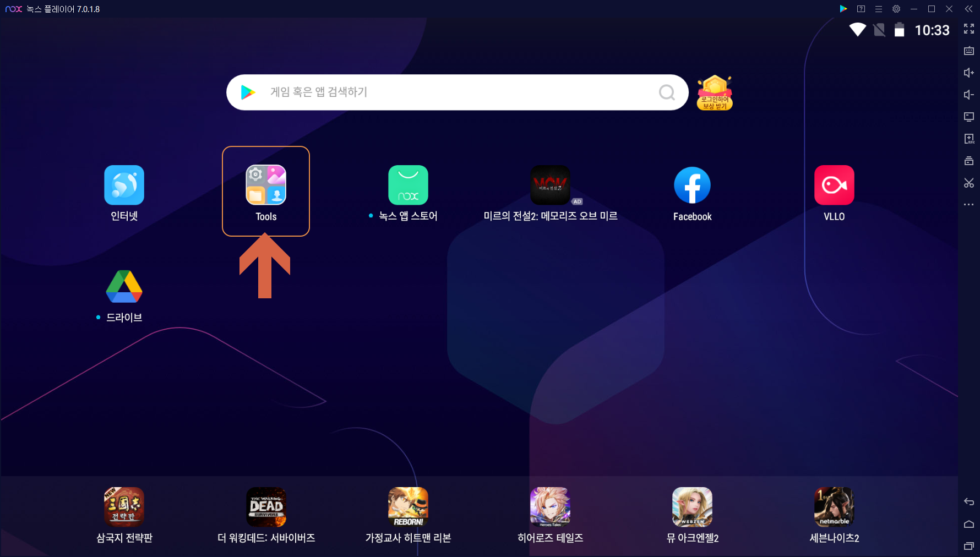Open the help icon in title bar
Screen dimensions: 980x557
861,9
